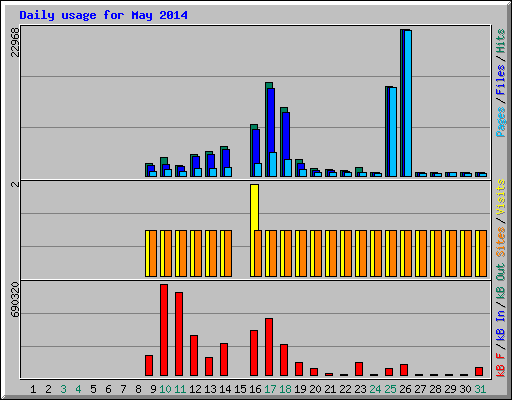Screen dimensions: 512x400
Task: Click day 10 on the x-axis
Action: coord(165,389)
